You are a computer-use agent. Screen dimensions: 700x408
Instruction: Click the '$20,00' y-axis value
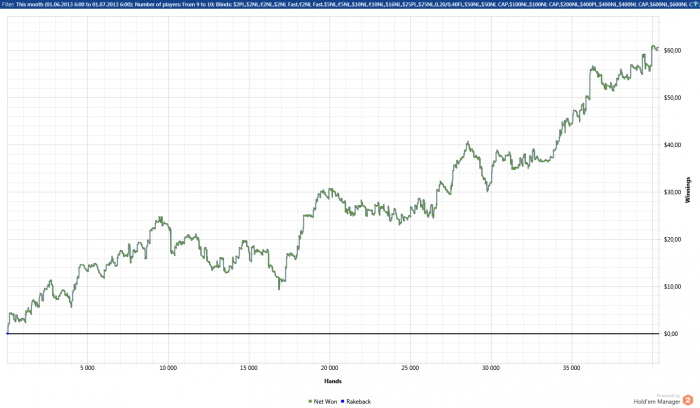click(672, 240)
